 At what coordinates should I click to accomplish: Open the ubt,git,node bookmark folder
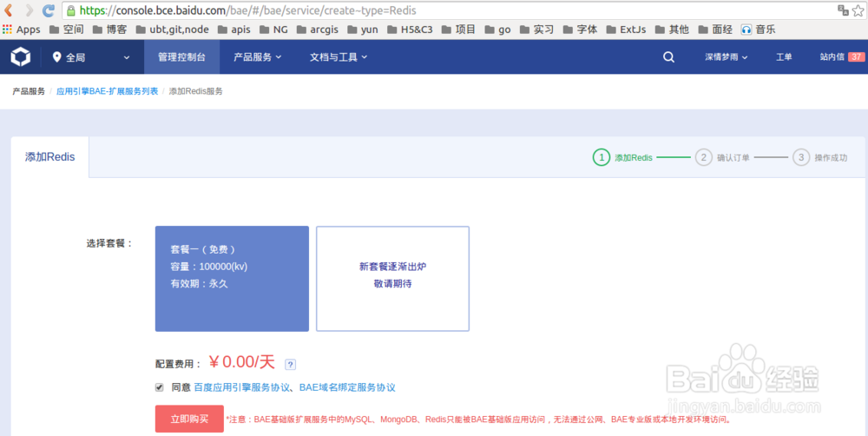click(x=172, y=30)
